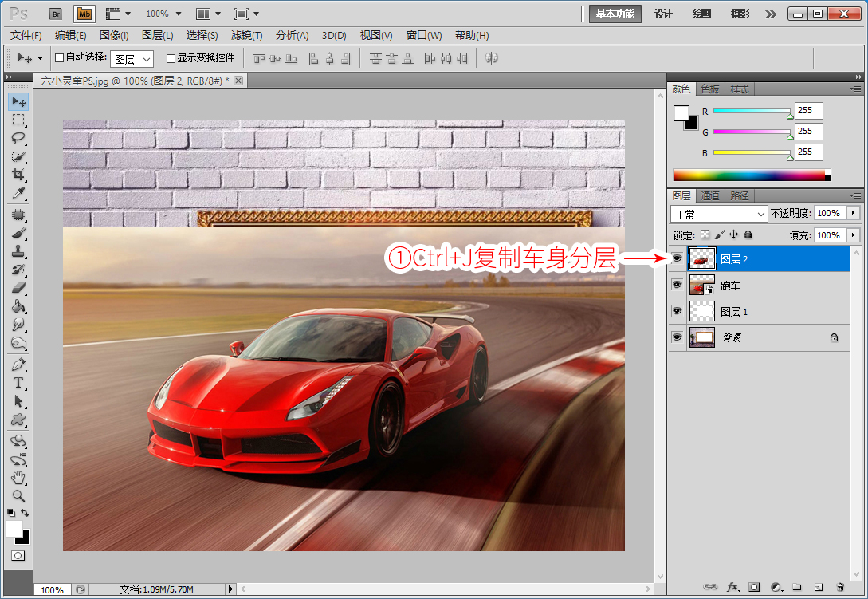This screenshot has width=868, height=599.
Task: Select the Paint Bucket tool
Action: [x=19, y=305]
